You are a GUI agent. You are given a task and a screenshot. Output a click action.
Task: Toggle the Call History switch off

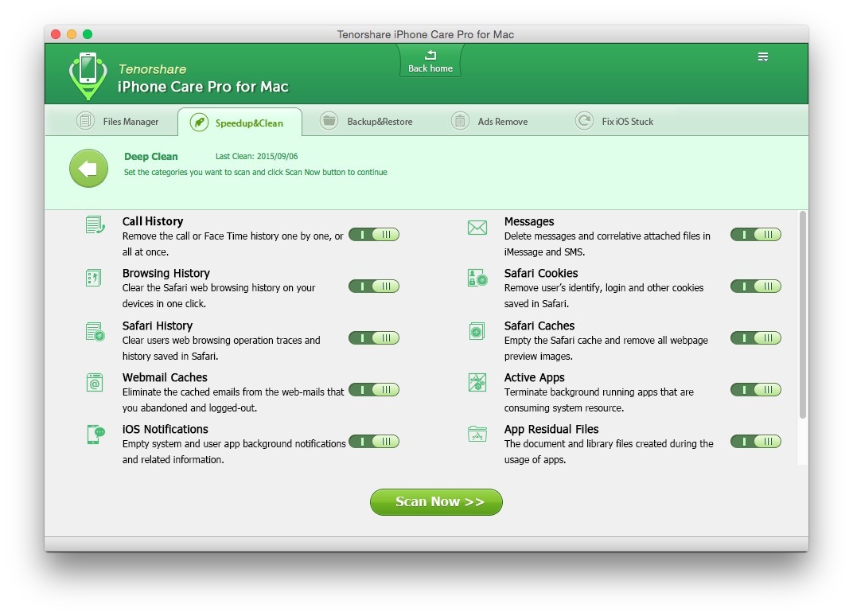click(x=374, y=235)
